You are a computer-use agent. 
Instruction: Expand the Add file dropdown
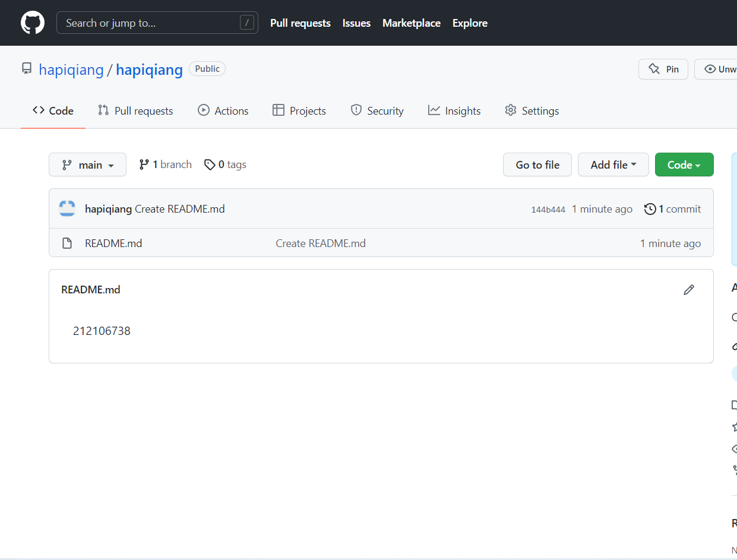click(x=613, y=164)
